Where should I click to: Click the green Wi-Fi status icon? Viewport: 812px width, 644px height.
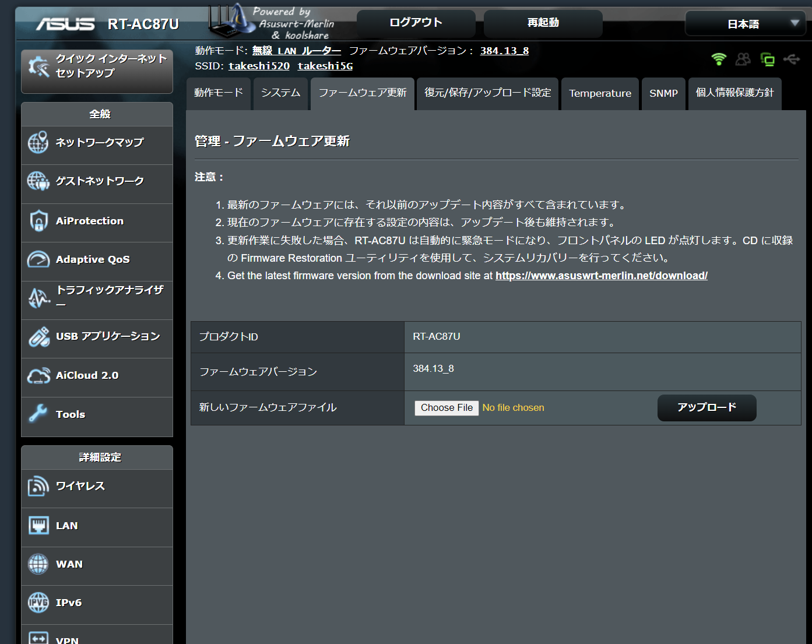click(x=719, y=59)
